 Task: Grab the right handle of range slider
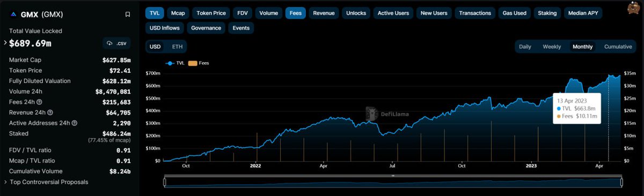621,183
